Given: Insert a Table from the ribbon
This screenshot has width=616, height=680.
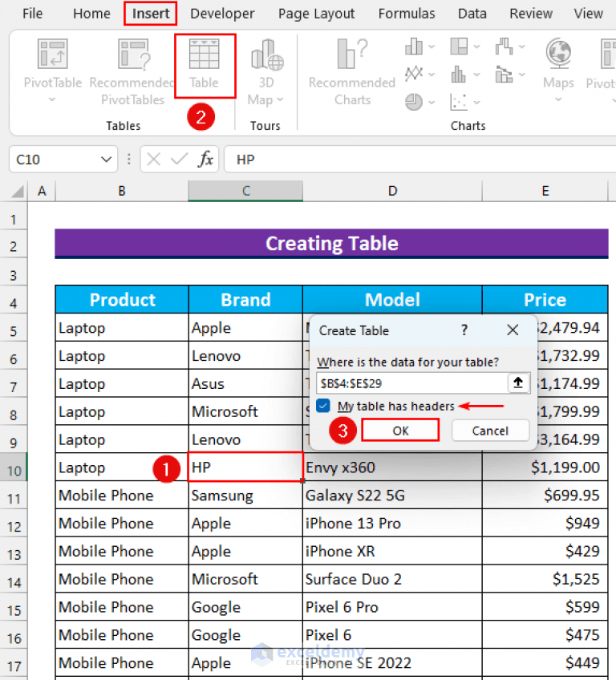Looking at the screenshot, I should (x=204, y=64).
